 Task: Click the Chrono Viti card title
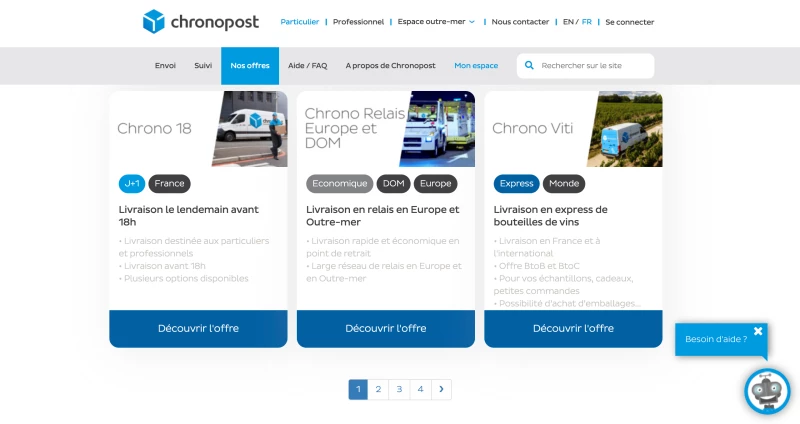click(533, 129)
